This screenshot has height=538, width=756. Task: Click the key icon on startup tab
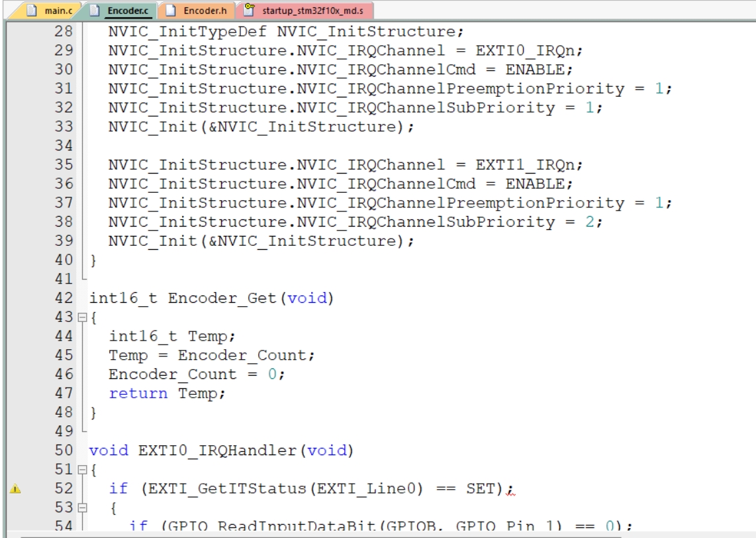tap(249, 9)
